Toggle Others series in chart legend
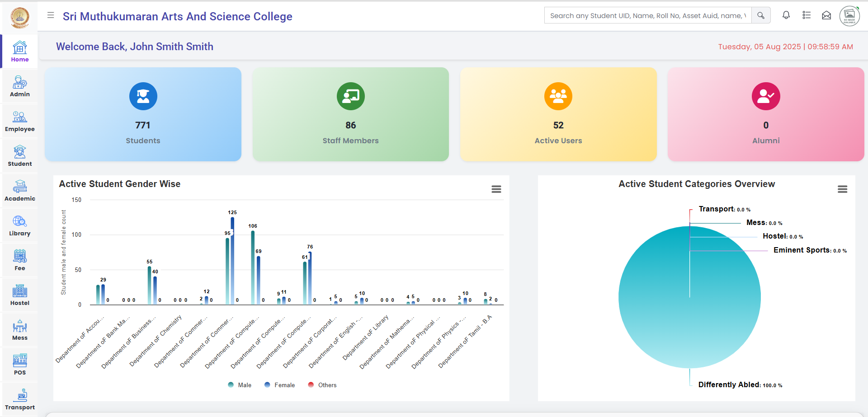Image resolution: width=868 pixels, height=417 pixels. [322, 385]
